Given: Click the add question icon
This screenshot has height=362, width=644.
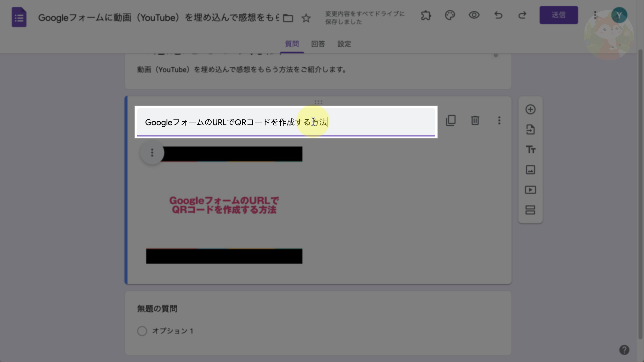Looking at the screenshot, I should pyautogui.click(x=530, y=110).
